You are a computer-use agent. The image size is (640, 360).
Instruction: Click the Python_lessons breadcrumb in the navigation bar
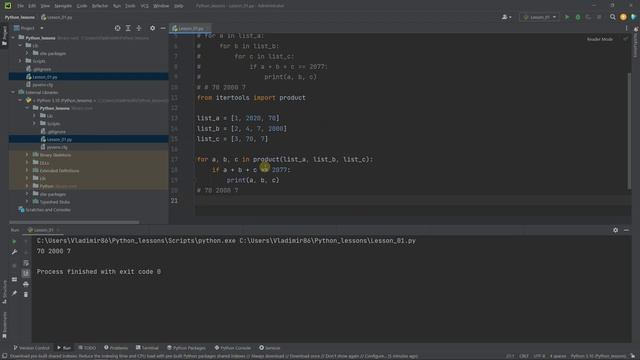(20, 17)
